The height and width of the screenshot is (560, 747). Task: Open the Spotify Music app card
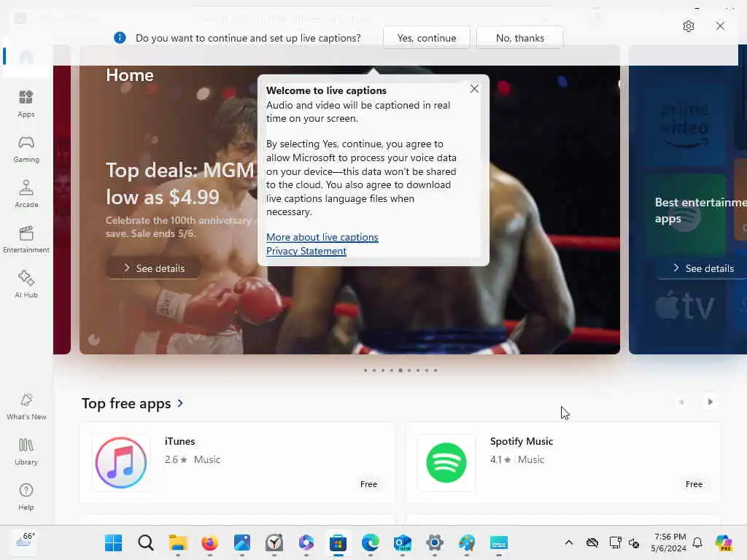(562, 463)
